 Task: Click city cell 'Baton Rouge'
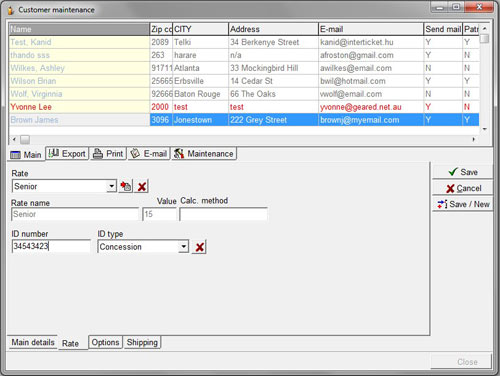[201, 94]
